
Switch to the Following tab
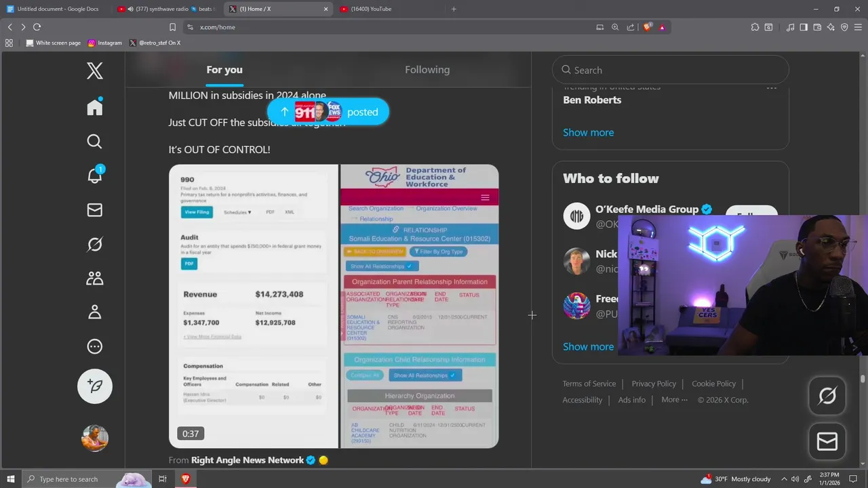tap(427, 70)
